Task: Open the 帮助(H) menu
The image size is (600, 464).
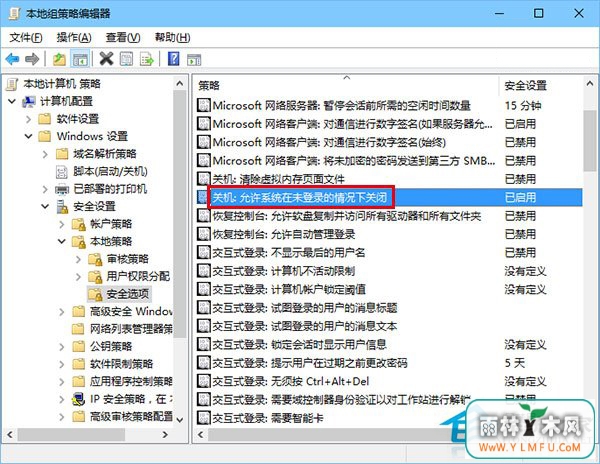Action: point(172,37)
